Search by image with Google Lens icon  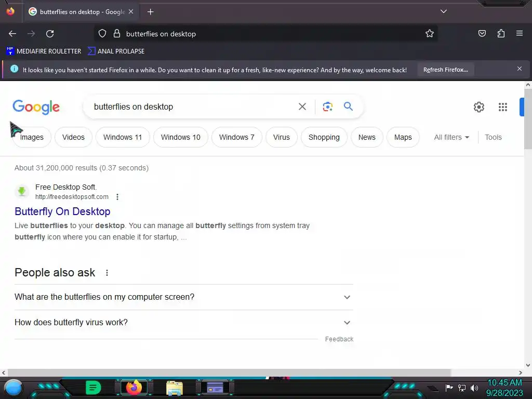(x=327, y=107)
